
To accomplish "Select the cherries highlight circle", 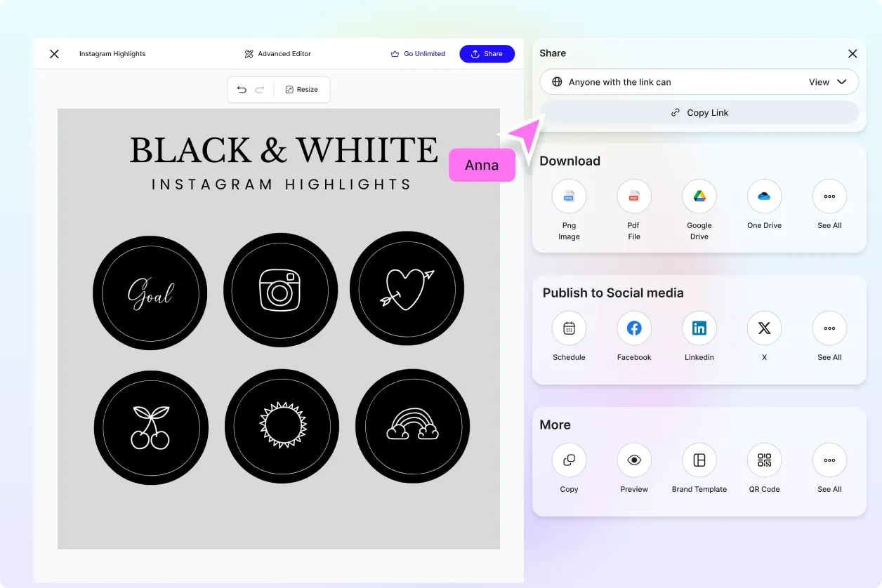I will click(151, 427).
